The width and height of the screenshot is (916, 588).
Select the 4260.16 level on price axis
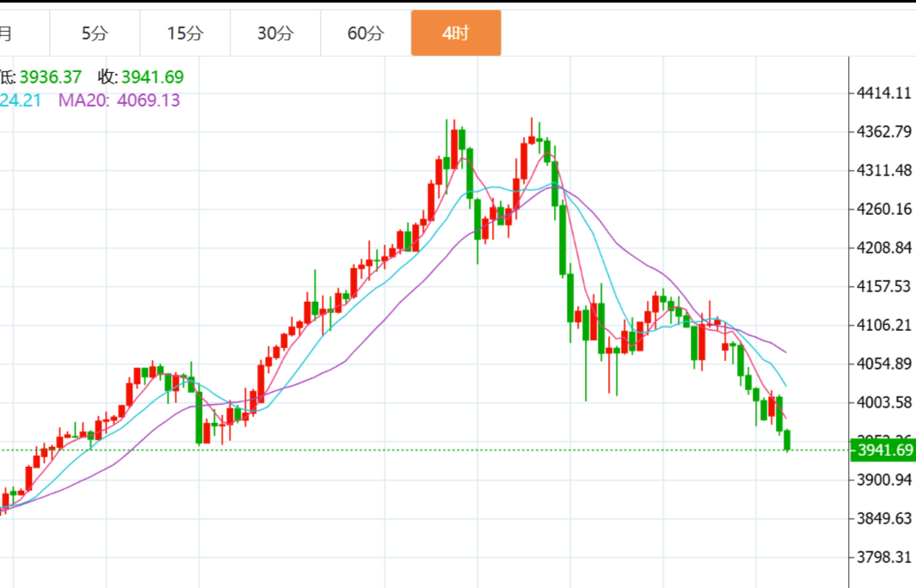pos(884,209)
